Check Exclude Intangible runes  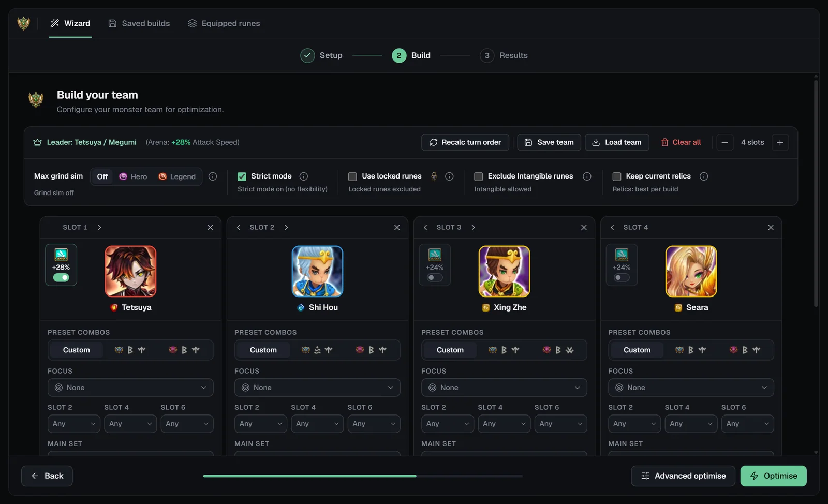(x=479, y=176)
